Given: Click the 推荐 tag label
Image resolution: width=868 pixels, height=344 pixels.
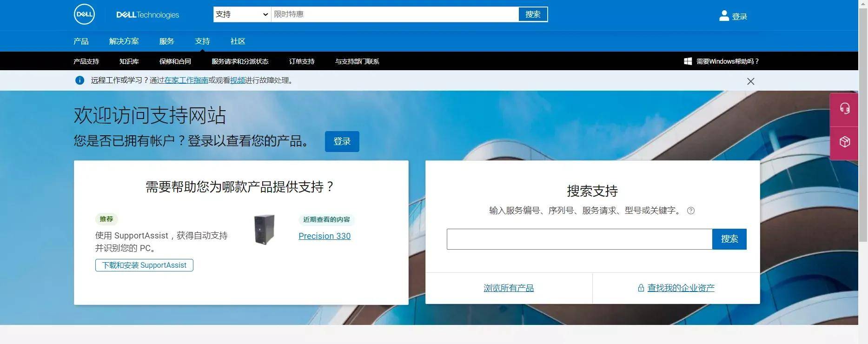Looking at the screenshot, I should coord(106,219).
